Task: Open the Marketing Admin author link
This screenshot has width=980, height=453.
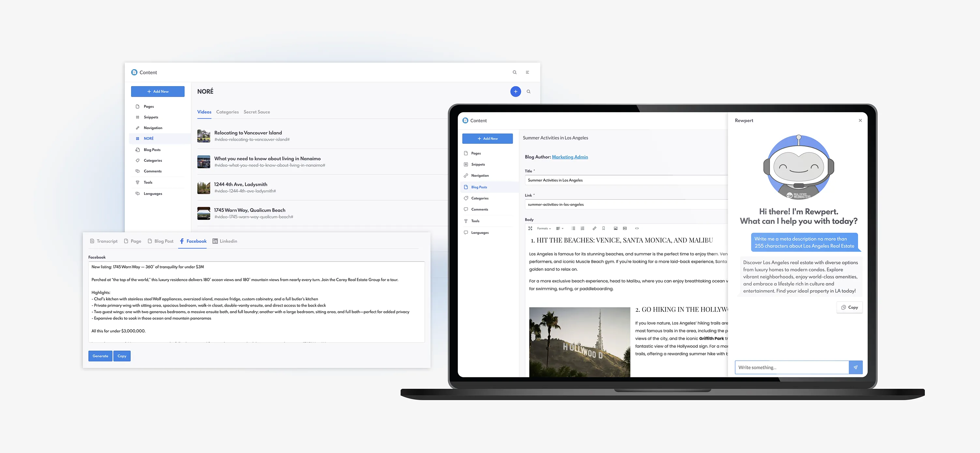Action: coord(570,157)
